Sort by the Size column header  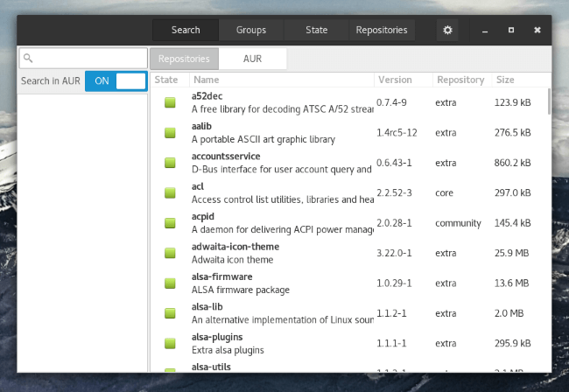(x=521, y=80)
